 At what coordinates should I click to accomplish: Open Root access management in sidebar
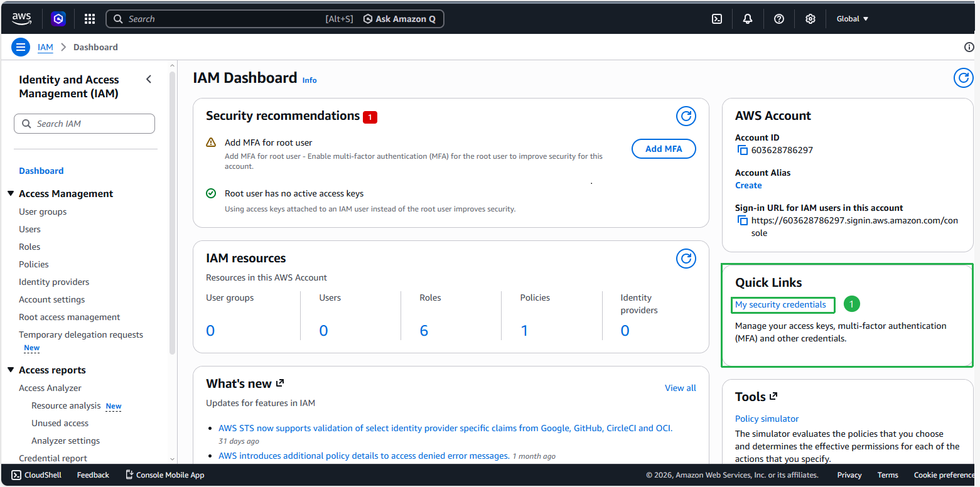tap(70, 317)
